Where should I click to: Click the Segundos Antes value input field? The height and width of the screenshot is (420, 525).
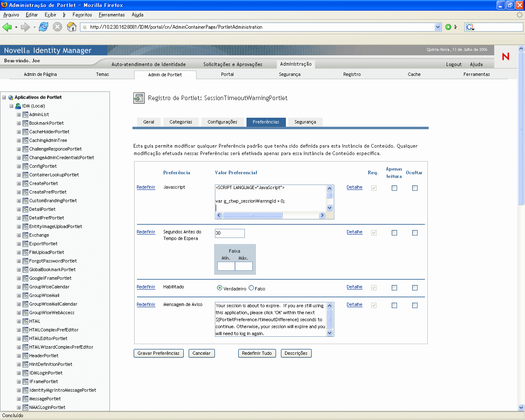230,233
